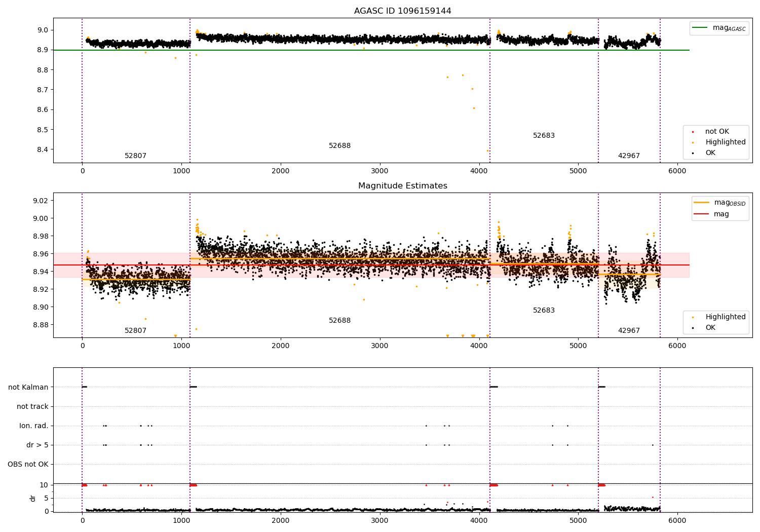Click y-axis tick 8.90 value
Screen dimensions: 760x532
(42, 307)
